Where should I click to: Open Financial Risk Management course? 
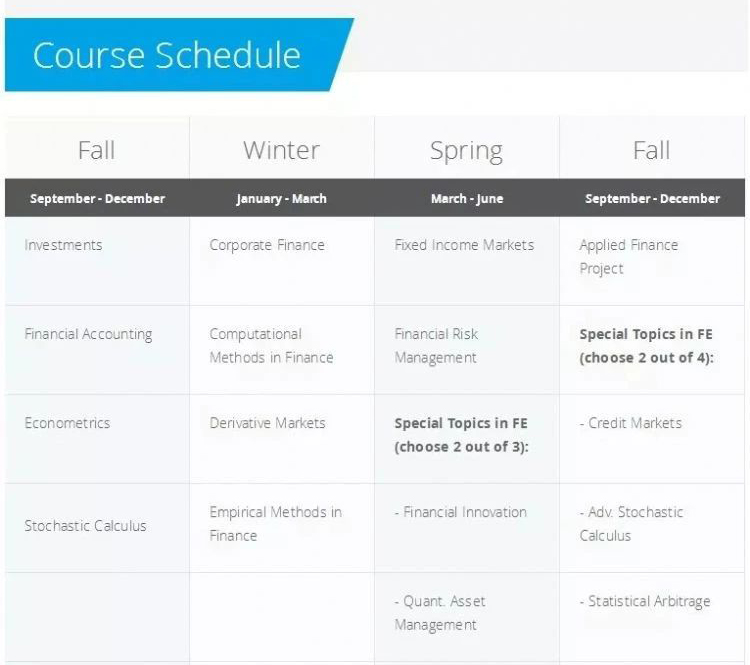436,345
